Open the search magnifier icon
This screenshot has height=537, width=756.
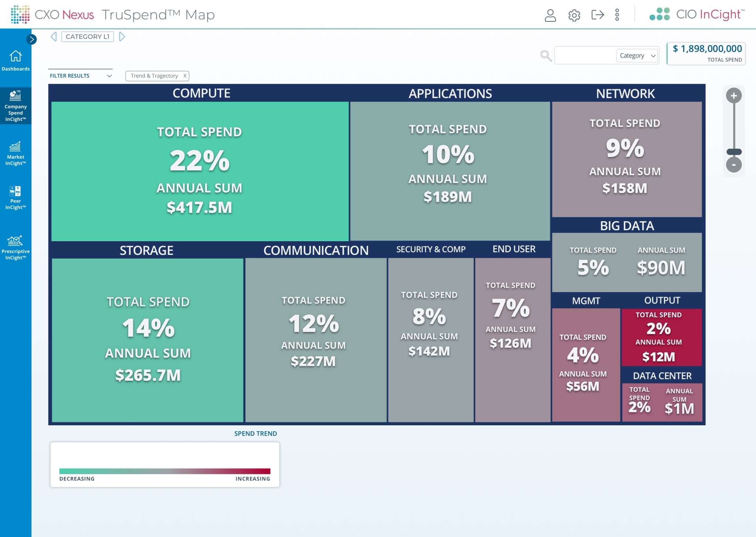[545, 55]
